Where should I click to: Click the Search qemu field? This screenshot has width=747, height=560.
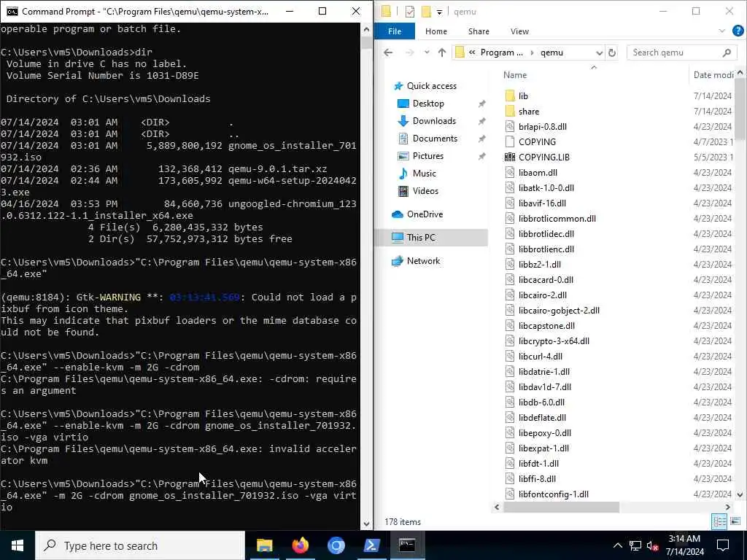[x=681, y=52]
